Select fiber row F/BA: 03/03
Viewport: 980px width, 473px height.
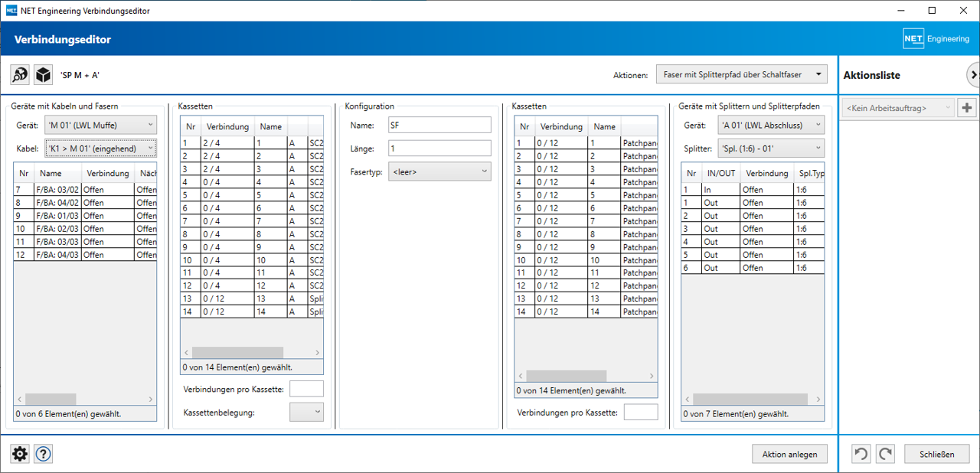[x=85, y=242]
